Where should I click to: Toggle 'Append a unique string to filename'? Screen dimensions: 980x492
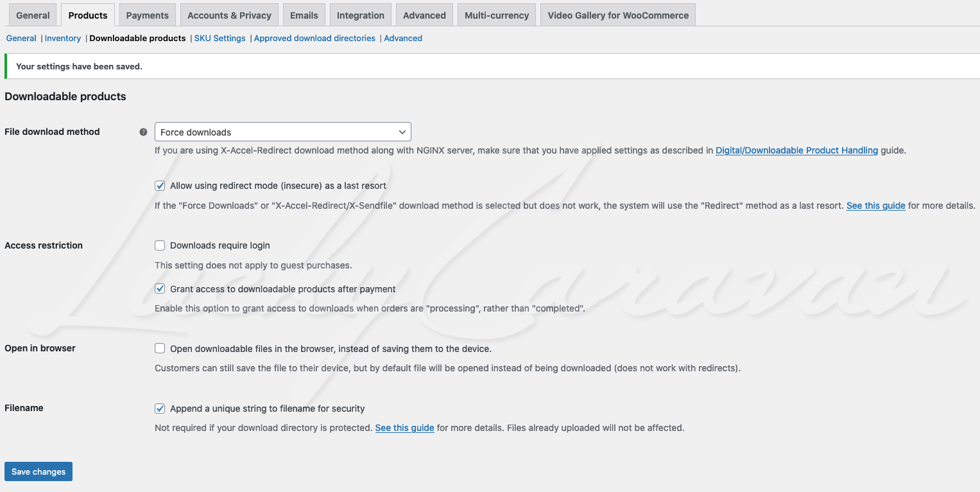[160, 409]
